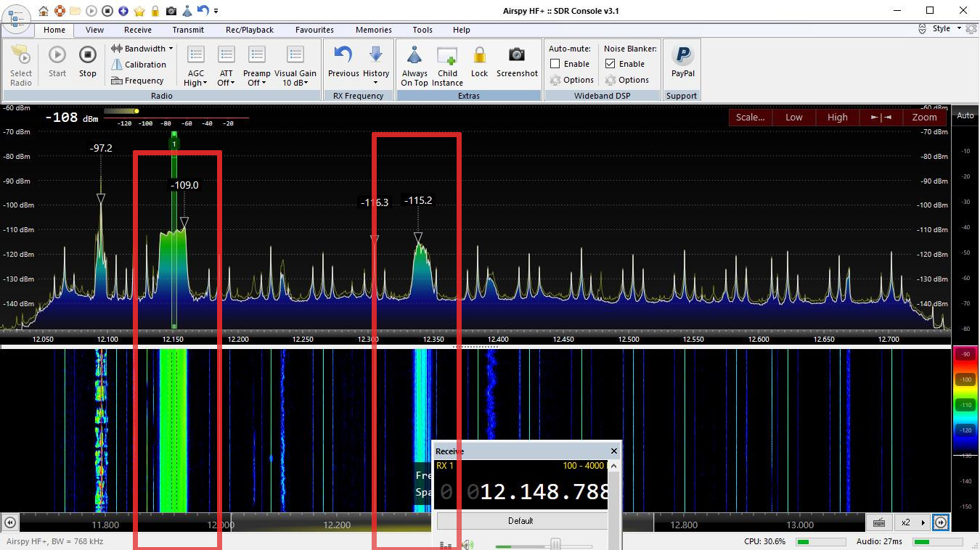Image resolution: width=980 pixels, height=550 pixels.
Task: Click the small camera icon in quick access toolbar
Action: [171, 11]
